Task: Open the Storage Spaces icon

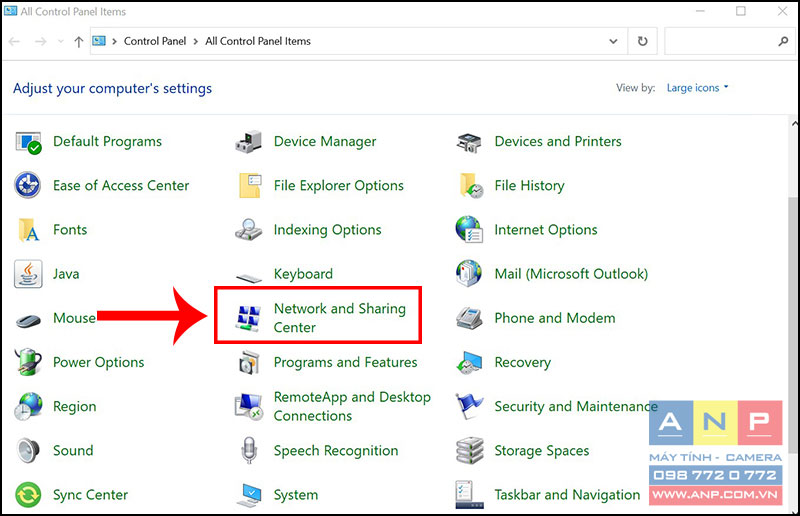Action: [469, 451]
